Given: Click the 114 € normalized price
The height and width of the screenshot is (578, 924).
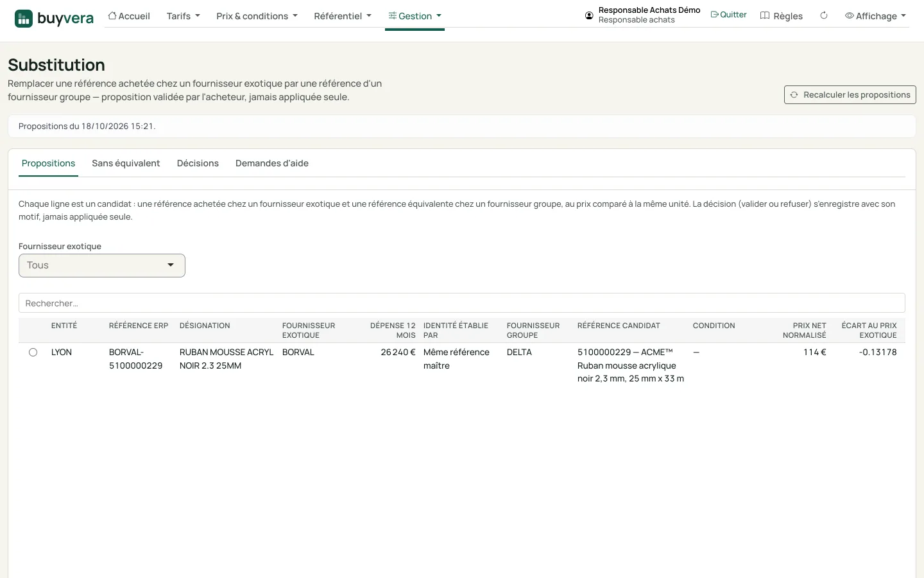Looking at the screenshot, I should pyautogui.click(x=815, y=353).
